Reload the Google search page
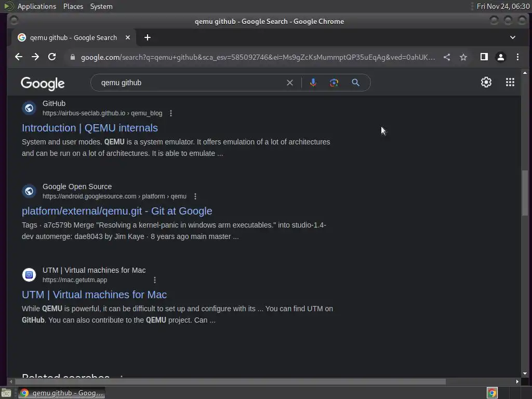Viewport: 532px width, 399px height. click(x=52, y=57)
